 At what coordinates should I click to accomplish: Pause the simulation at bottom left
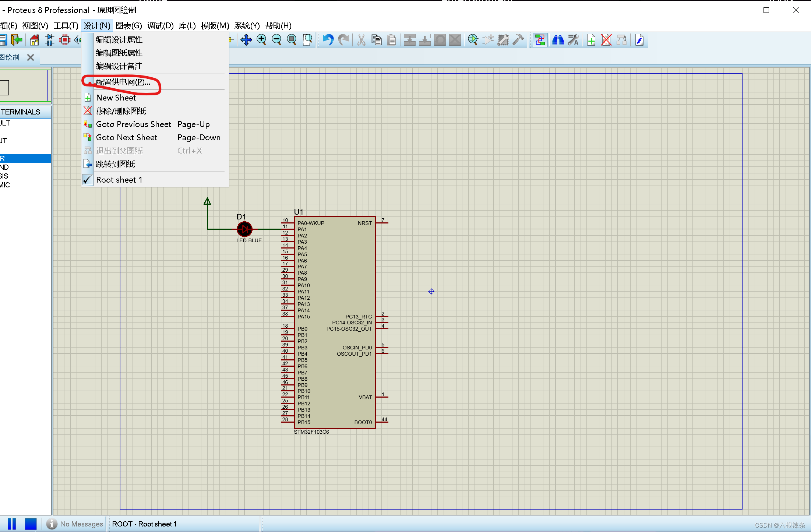click(x=12, y=524)
